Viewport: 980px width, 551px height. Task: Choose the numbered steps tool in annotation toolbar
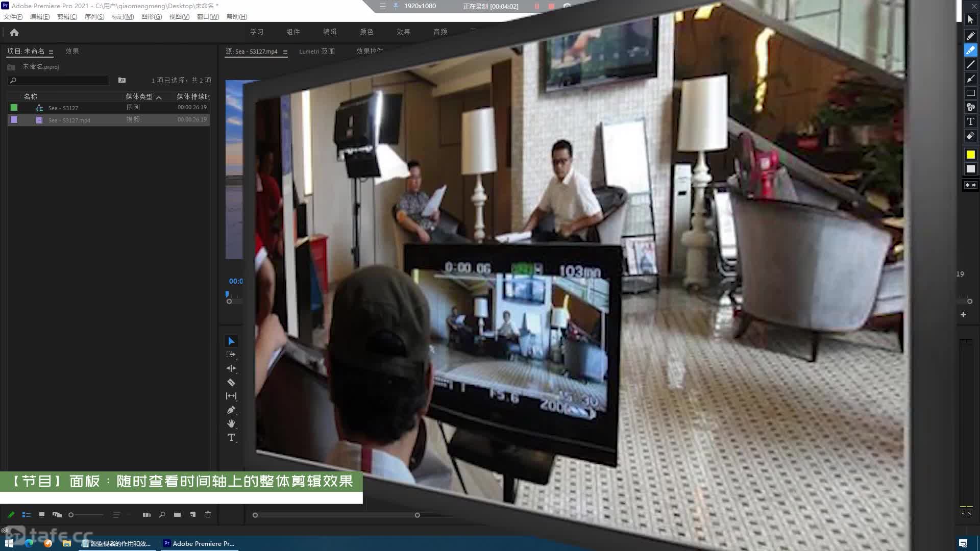970,107
